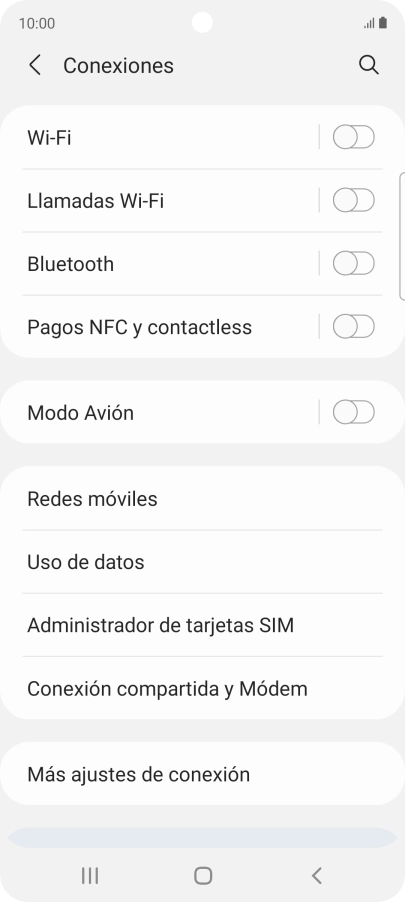Enable Pagos NFC y contactless switch
Screen dimensions: 405x902
pos(354,327)
